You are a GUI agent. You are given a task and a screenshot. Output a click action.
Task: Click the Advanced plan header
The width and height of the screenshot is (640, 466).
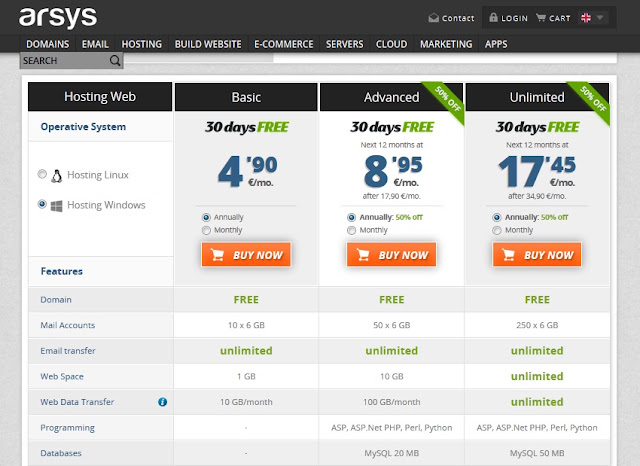391,97
